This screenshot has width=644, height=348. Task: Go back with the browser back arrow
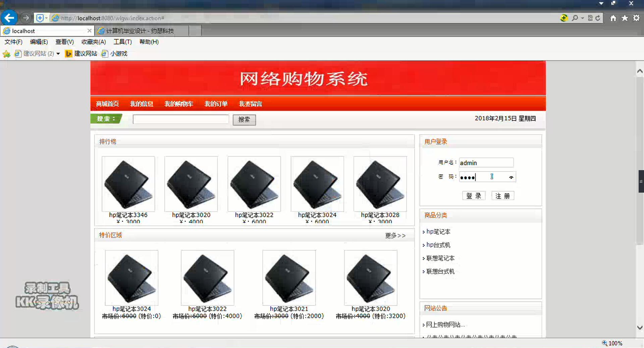9,18
